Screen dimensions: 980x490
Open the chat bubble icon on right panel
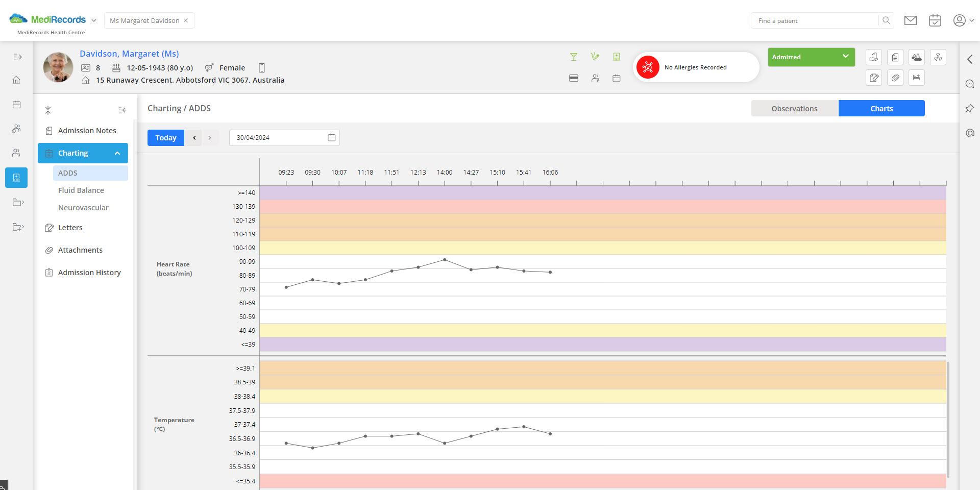click(x=970, y=84)
